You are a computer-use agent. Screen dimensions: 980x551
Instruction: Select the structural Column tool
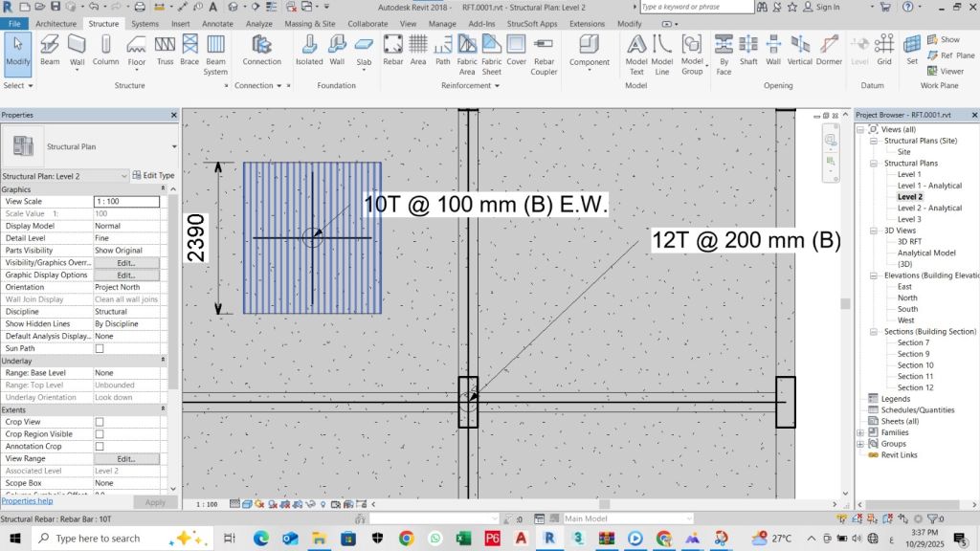(105, 50)
